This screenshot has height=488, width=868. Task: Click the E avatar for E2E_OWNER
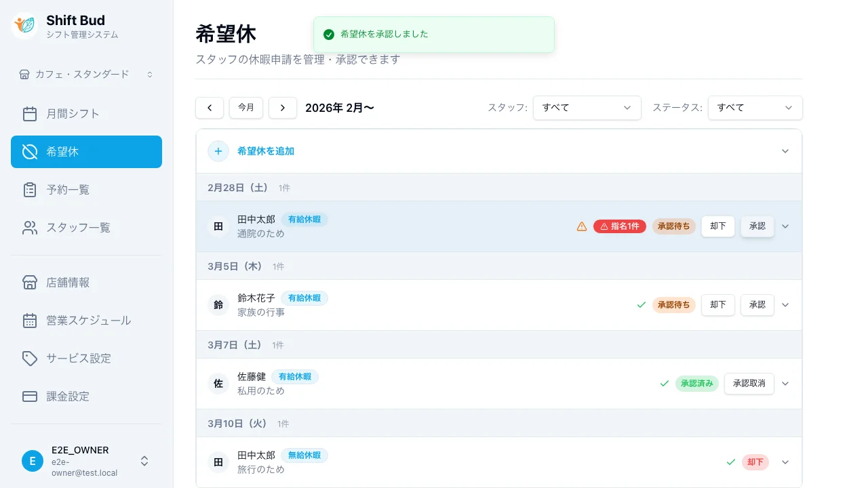click(x=32, y=461)
